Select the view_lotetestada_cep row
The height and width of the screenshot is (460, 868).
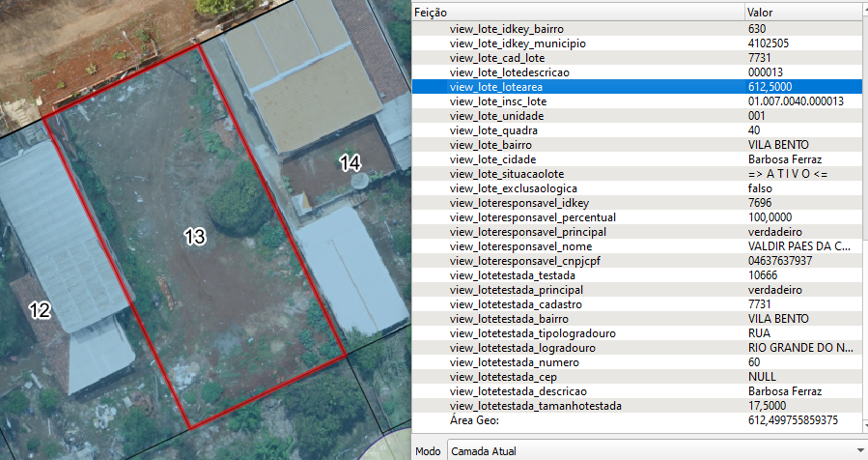637,377
